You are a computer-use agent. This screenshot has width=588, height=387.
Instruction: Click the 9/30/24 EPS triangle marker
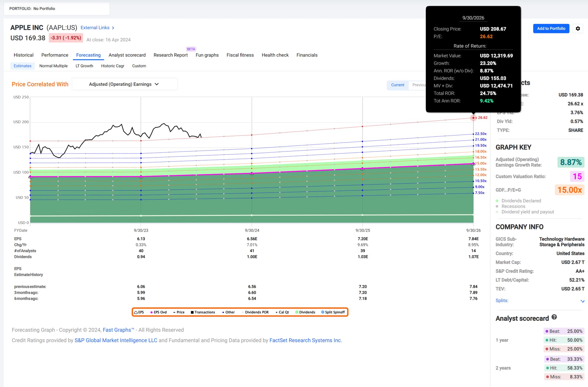click(252, 173)
